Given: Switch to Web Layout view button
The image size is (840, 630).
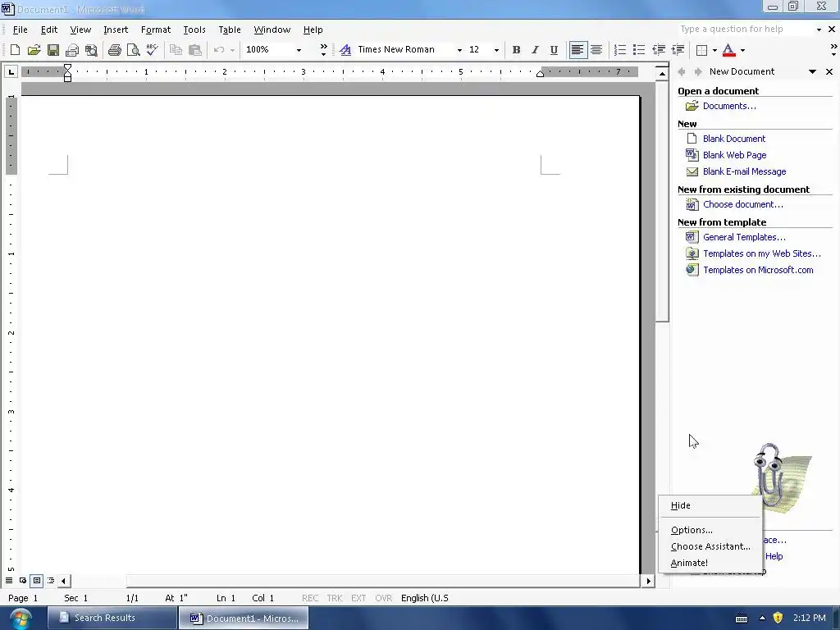Looking at the screenshot, I should (22, 580).
